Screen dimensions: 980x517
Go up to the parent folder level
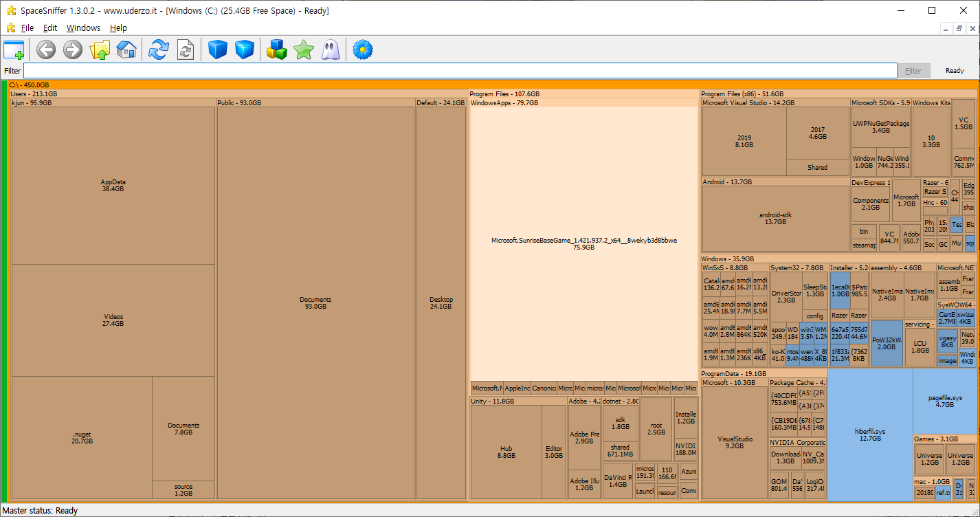coord(100,49)
